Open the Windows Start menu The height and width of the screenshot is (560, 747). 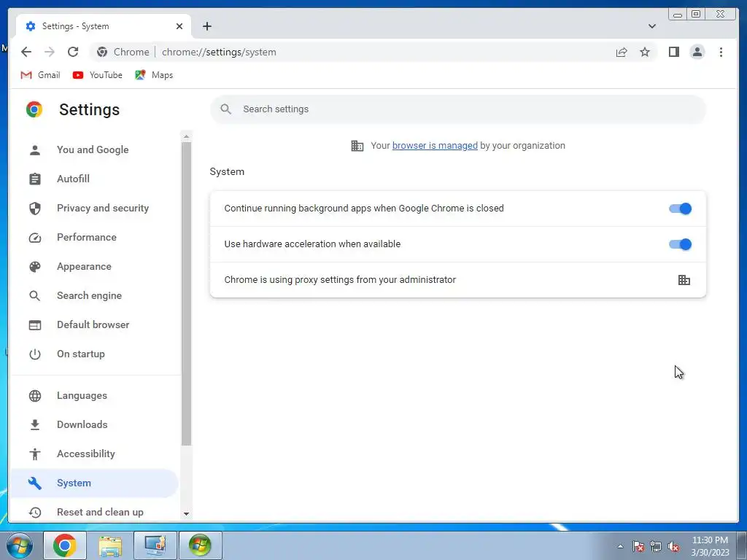click(x=20, y=545)
